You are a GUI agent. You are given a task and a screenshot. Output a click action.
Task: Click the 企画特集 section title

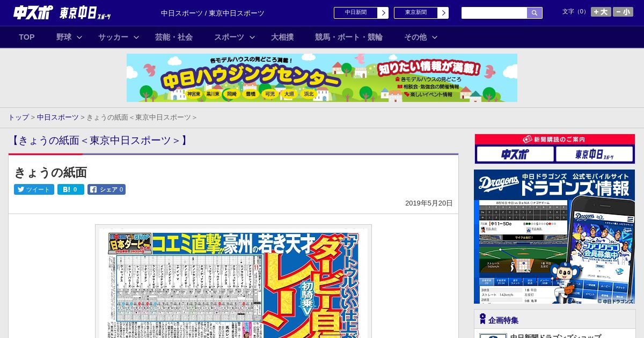coord(503,320)
